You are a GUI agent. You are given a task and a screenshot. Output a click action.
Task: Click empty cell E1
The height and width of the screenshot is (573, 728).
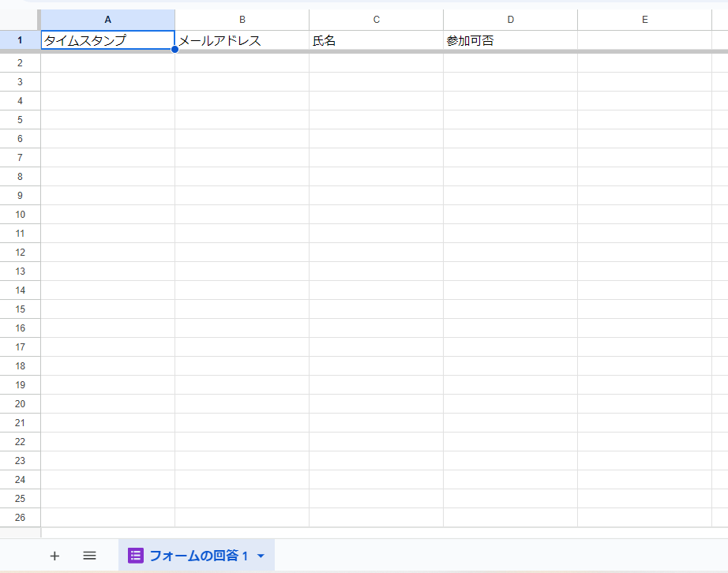[644, 40]
